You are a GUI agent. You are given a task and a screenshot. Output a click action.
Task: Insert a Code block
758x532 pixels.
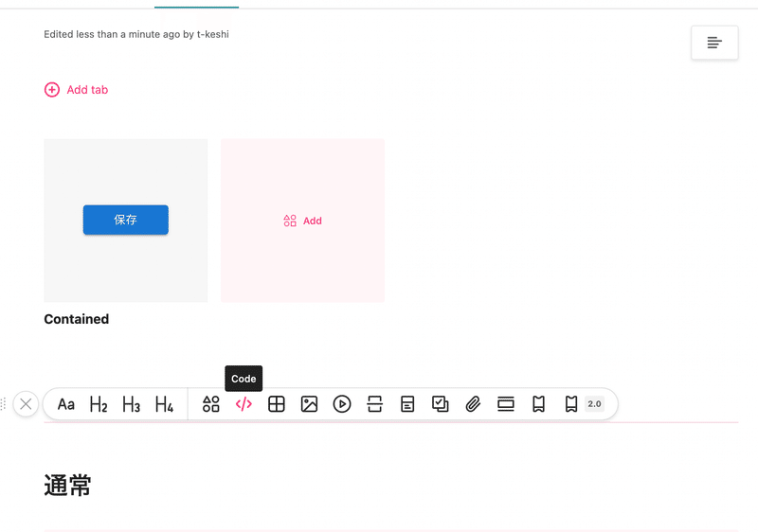pos(244,404)
